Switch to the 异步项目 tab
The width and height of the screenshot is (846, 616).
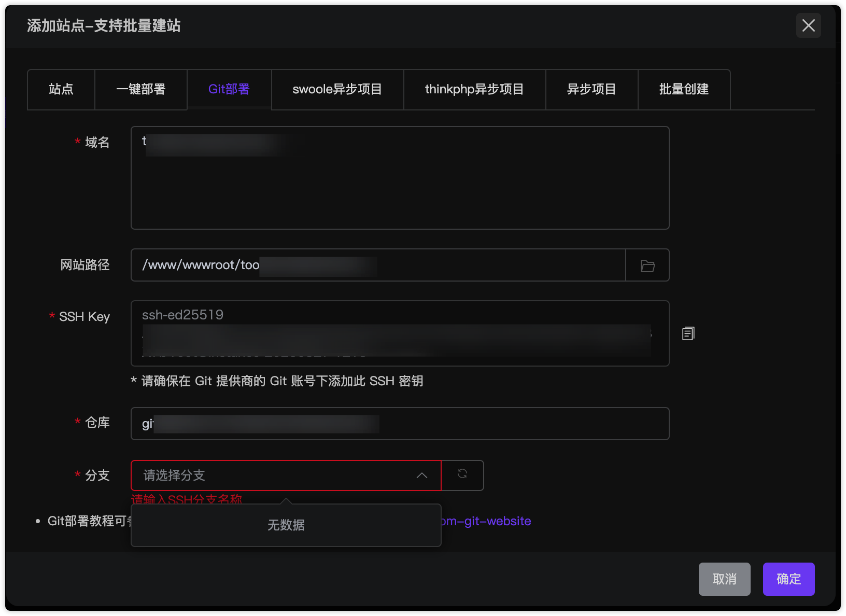pyautogui.click(x=591, y=89)
